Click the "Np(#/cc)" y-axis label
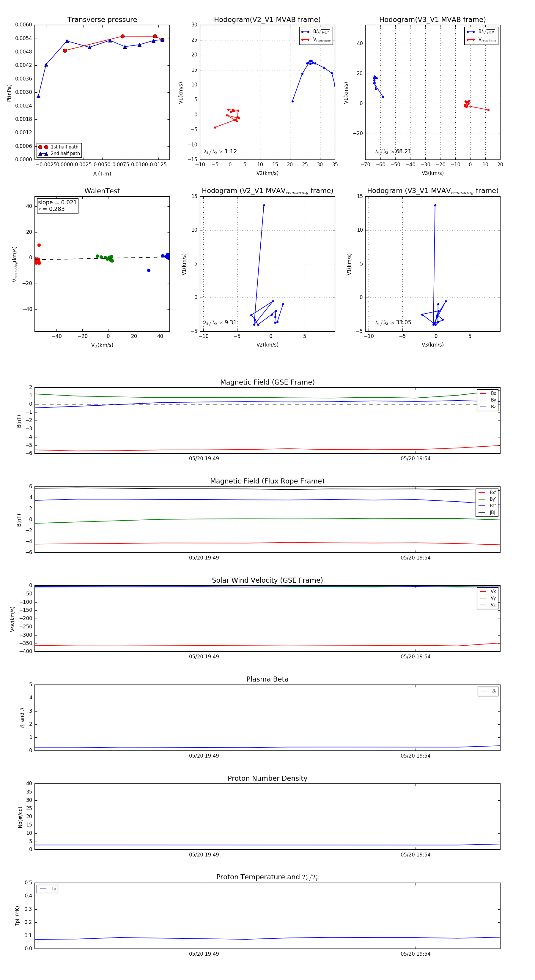The image size is (535, 980). click(x=20, y=817)
